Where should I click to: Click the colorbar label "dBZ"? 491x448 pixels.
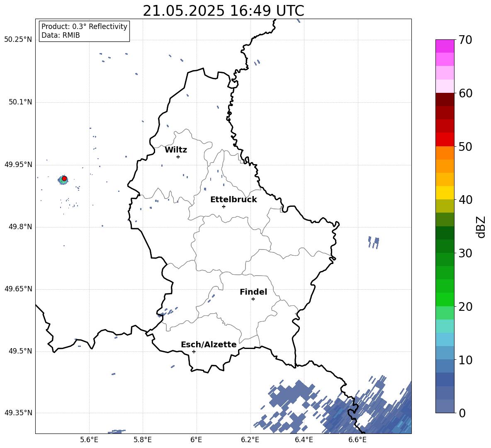pyautogui.click(x=480, y=227)
